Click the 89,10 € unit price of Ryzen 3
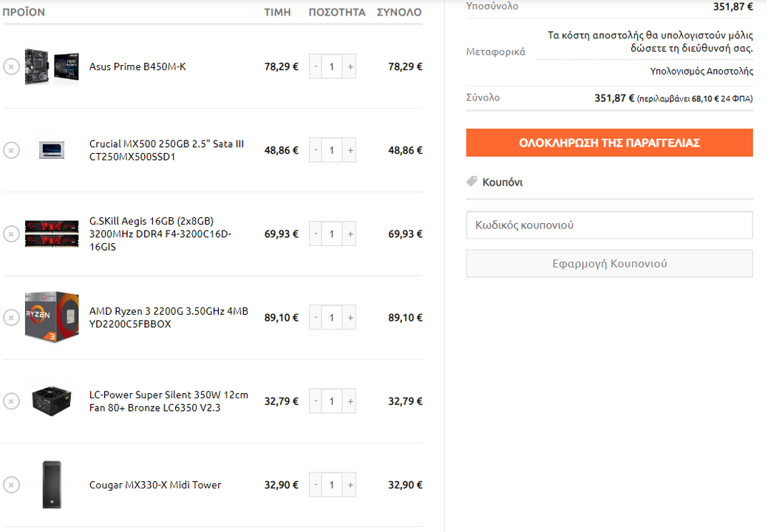 click(x=281, y=318)
